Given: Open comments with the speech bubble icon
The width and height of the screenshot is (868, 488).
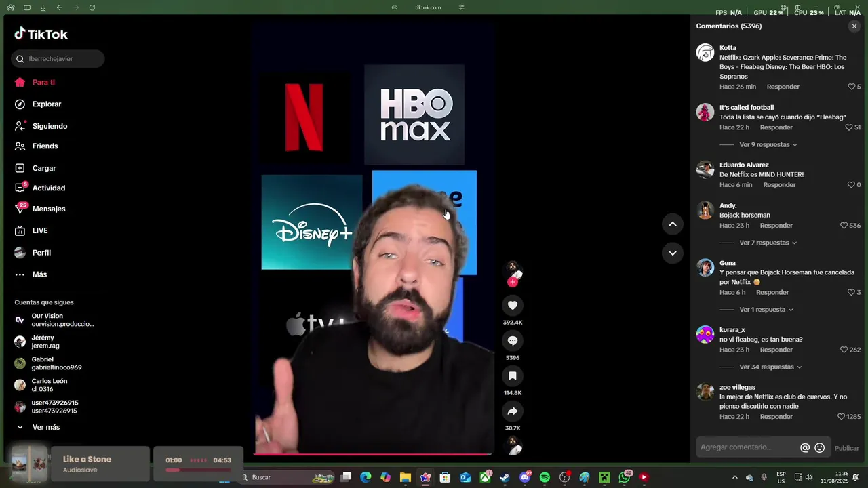Looking at the screenshot, I should click(x=513, y=341).
